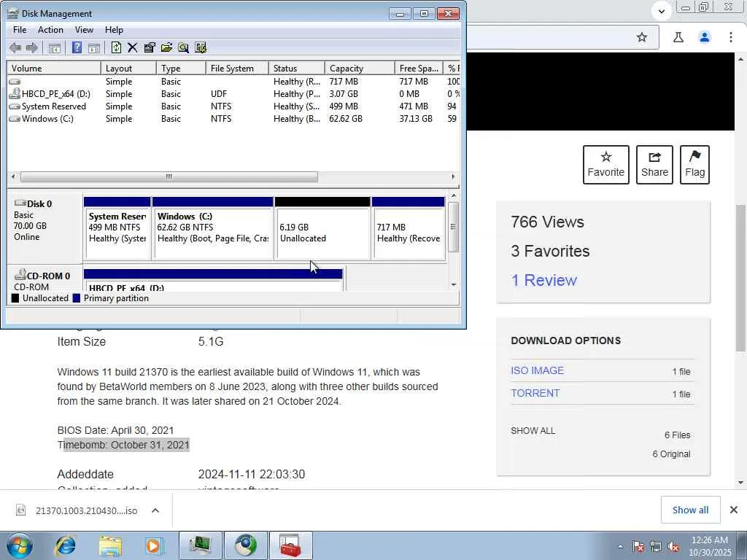Click the CD-ROM 0 drive icon
The width and height of the screenshot is (747, 560).
20,275
